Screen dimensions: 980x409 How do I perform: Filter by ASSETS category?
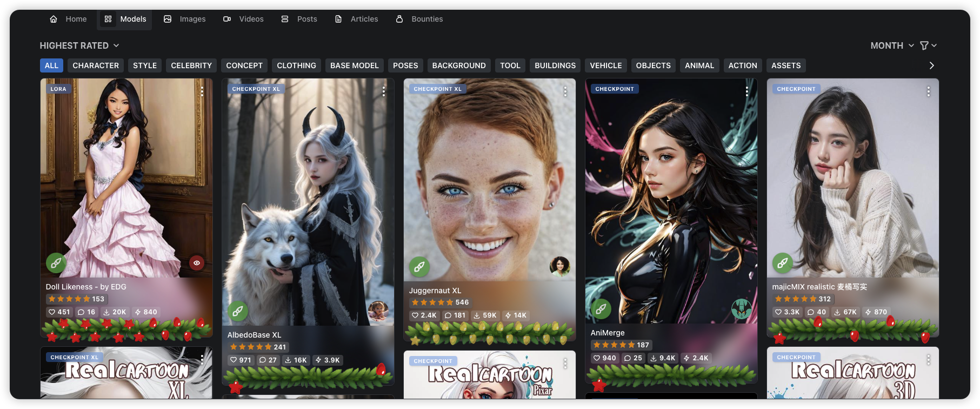coord(786,65)
